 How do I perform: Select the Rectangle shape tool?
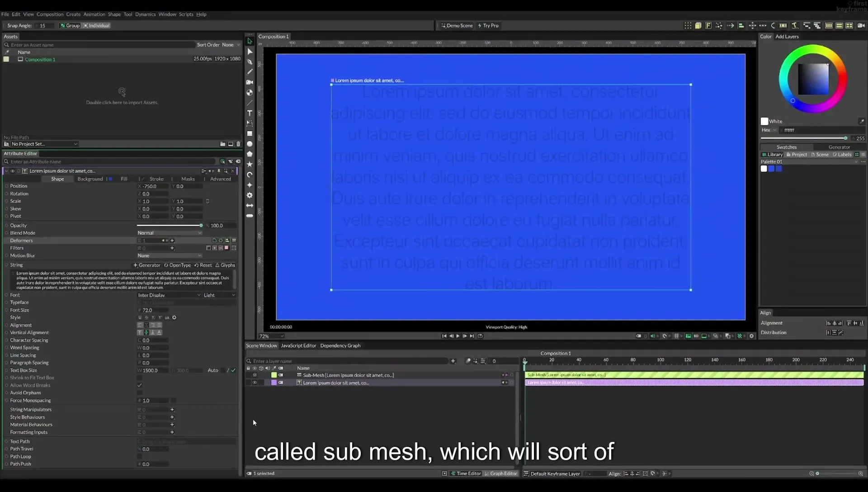pyautogui.click(x=250, y=134)
